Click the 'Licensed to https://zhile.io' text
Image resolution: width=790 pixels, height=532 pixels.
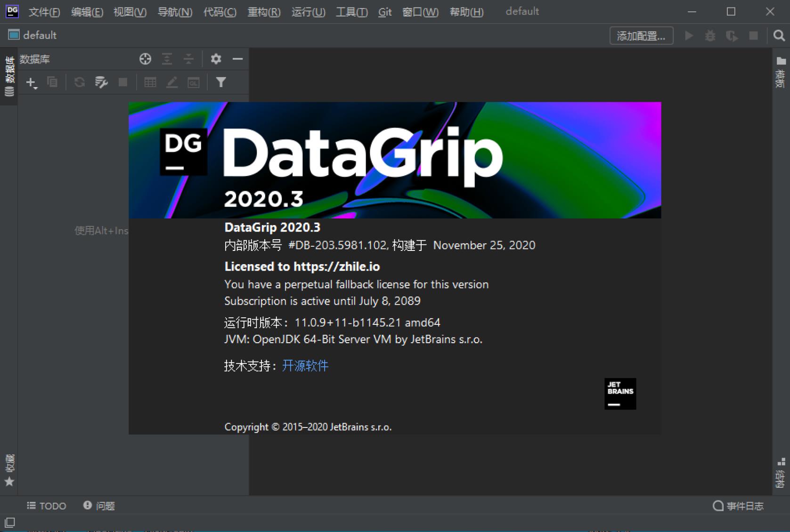(x=302, y=266)
